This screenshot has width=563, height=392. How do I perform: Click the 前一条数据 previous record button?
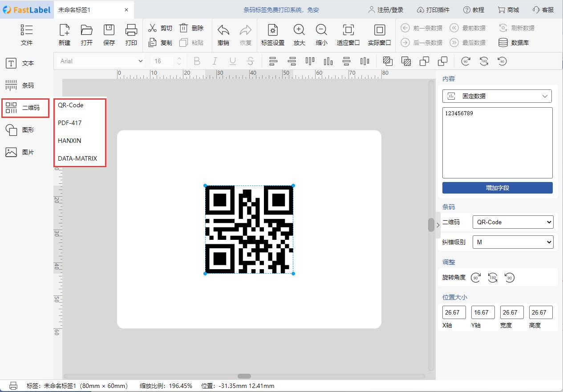click(x=421, y=28)
